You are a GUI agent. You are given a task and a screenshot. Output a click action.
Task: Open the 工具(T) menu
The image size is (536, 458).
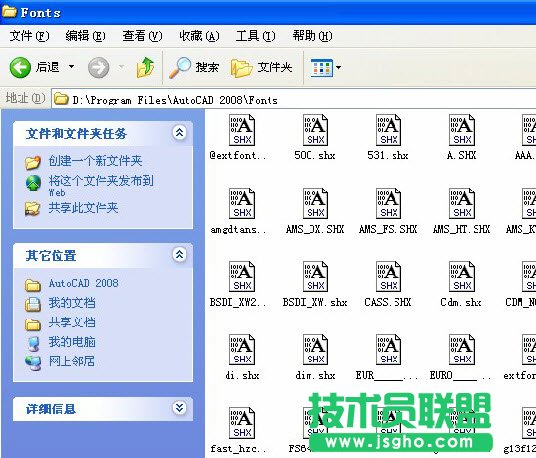coord(255,36)
